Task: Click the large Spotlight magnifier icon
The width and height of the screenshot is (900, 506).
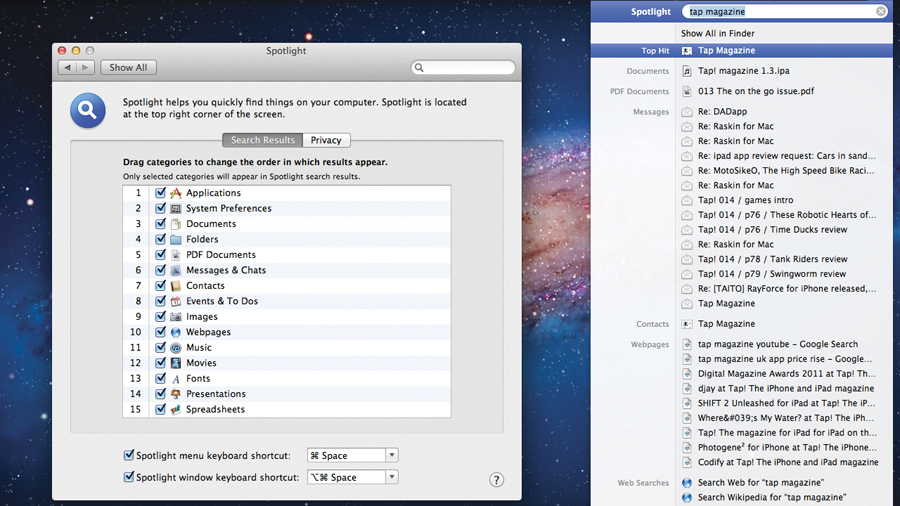Action: [x=88, y=110]
